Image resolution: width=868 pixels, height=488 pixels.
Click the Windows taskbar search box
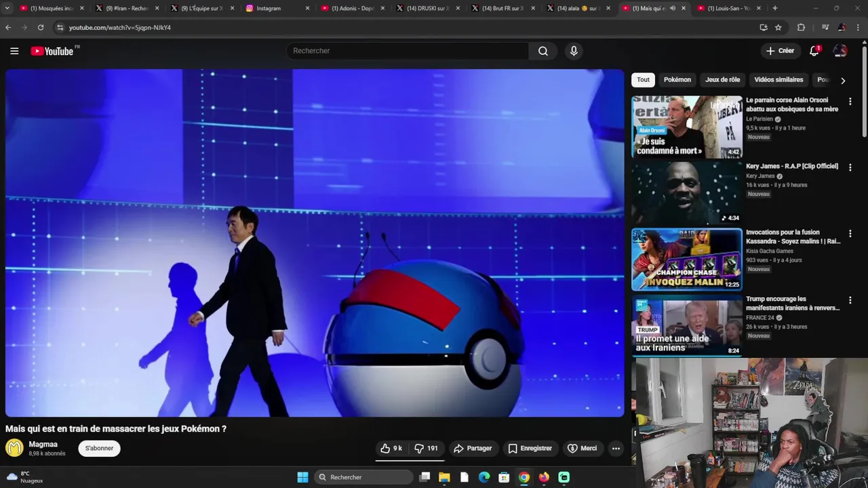(365, 477)
